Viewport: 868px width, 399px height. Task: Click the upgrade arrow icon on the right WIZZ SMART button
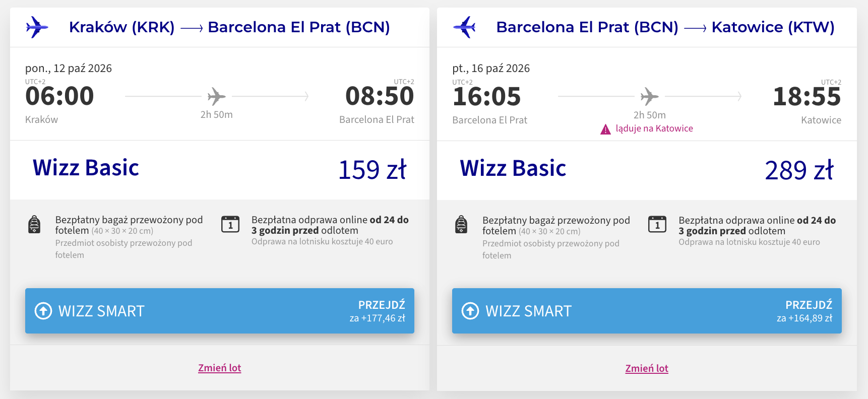[470, 311]
